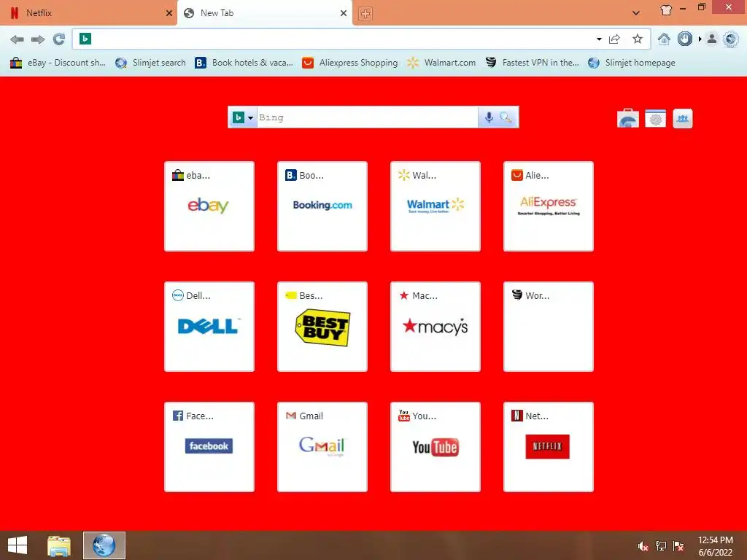Click the shirt skin icon in title bar
Viewport: 747px width, 560px height.
click(666, 10)
